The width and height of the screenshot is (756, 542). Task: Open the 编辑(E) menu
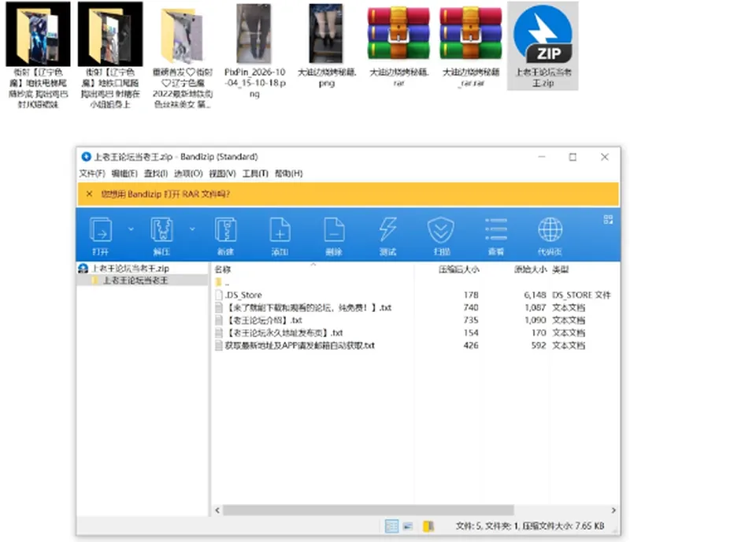click(x=124, y=173)
